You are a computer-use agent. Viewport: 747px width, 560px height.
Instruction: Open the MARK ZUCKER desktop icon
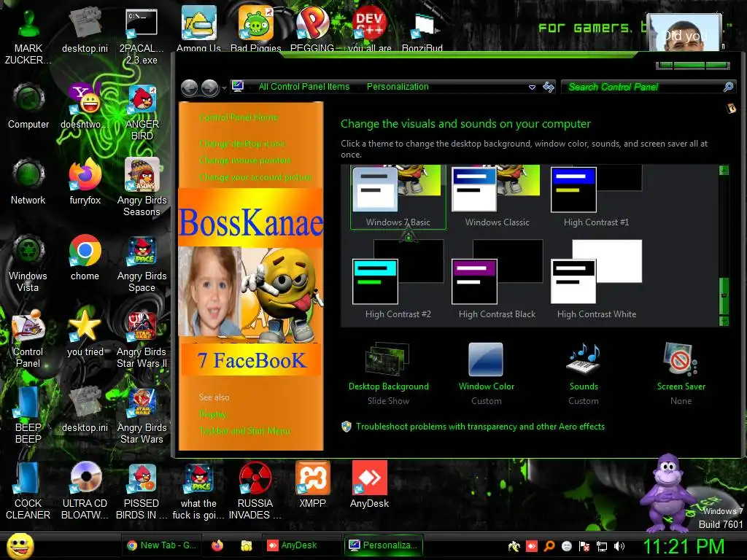(x=28, y=36)
